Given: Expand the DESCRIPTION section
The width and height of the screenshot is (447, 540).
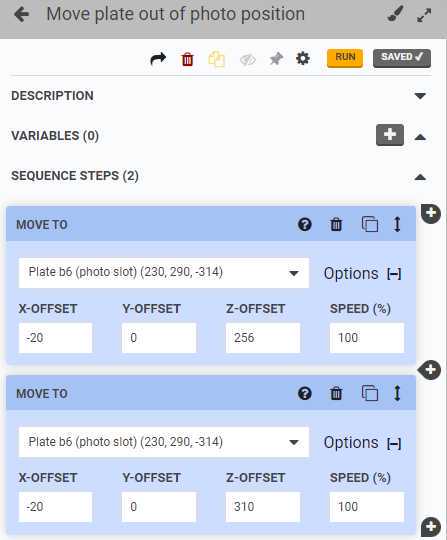Looking at the screenshot, I should [x=420, y=96].
